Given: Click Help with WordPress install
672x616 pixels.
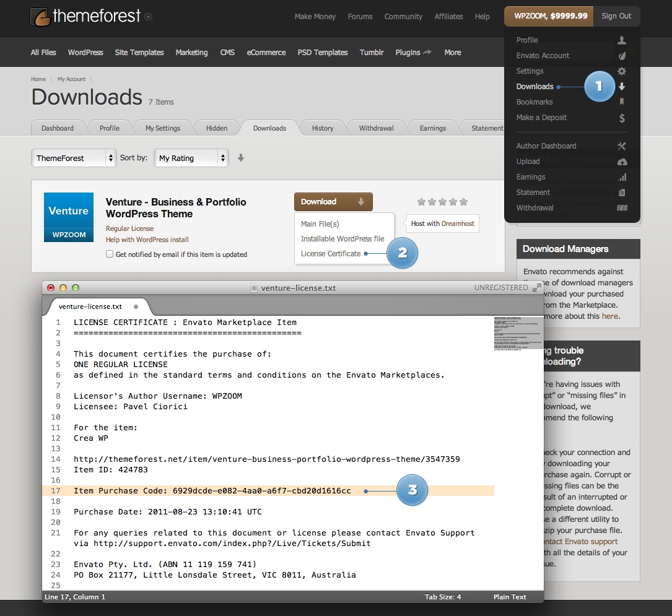Looking at the screenshot, I should pyautogui.click(x=147, y=240).
